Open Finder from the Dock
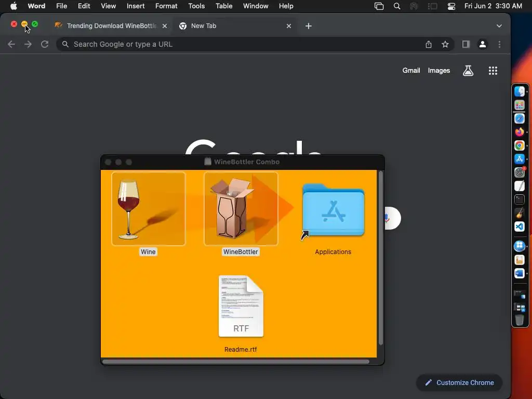Viewport: 532px width, 399px height. coord(520,91)
